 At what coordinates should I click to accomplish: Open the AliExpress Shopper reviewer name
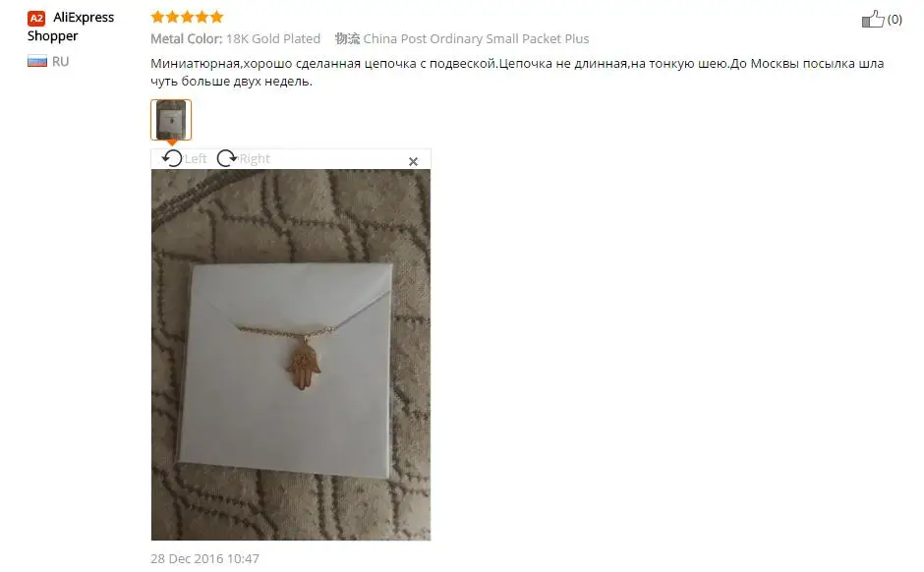(71, 27)
